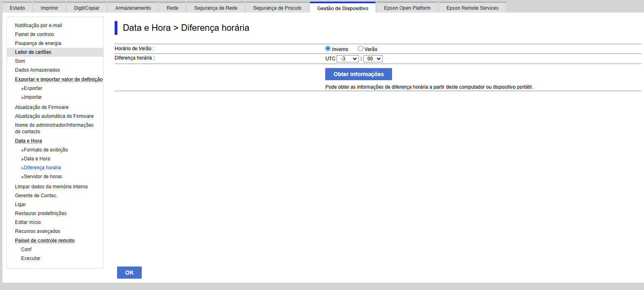This screenshot has width=644, height=290.
Task: Open Poupança de energia settings
Action: (38, 43)
